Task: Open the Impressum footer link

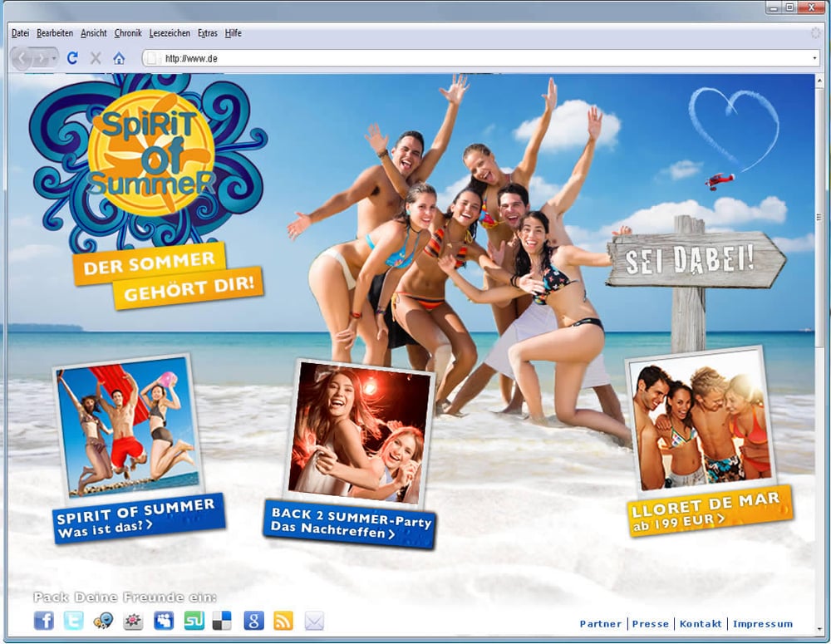Action: (763, 624)
